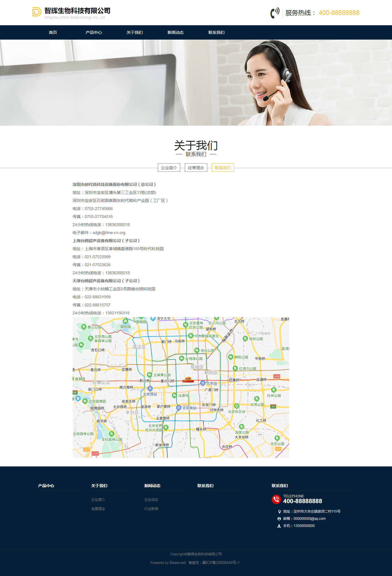Screen dimensions: 392x576
Task: Follow the 发展理念 link in footer
Action: pyautogui.click(x=98, y=509)
